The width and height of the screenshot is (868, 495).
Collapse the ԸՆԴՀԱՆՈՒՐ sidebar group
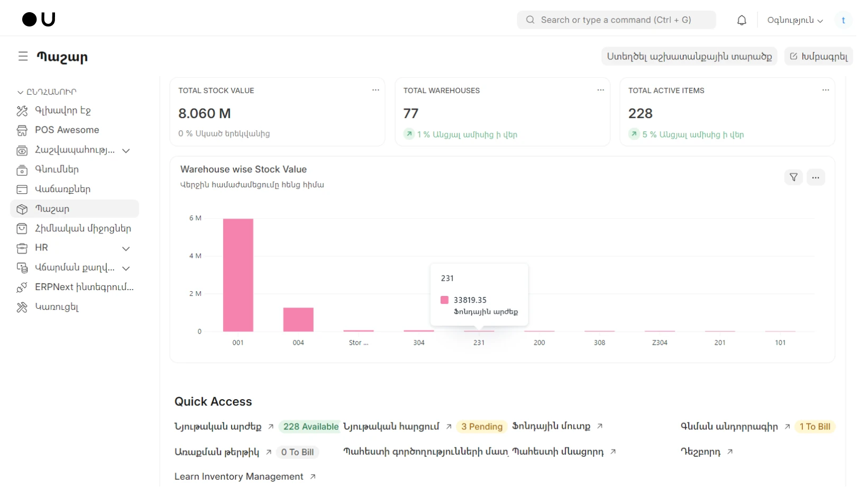click(x=47, y=92)
